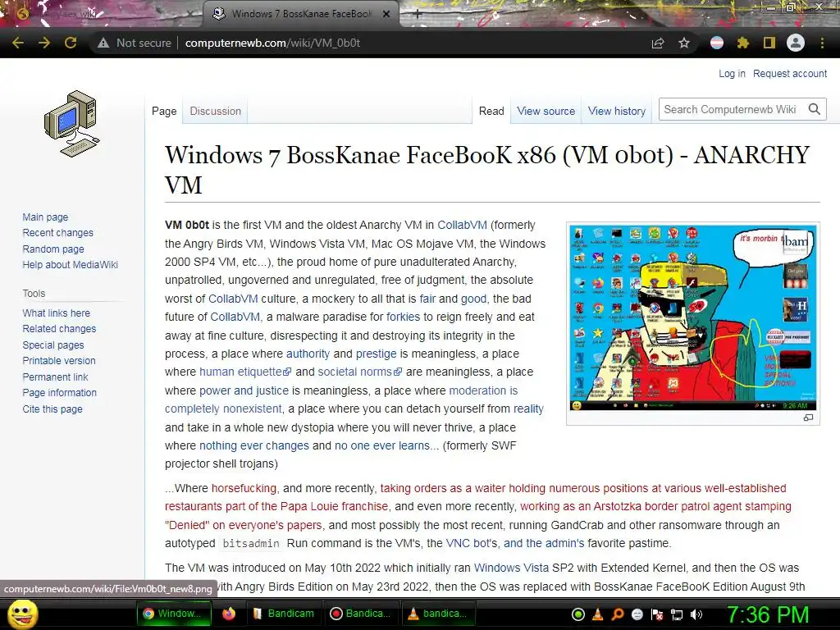Open a new browser tab
Viewport: 840px width, 630px height.
point(417,15)
